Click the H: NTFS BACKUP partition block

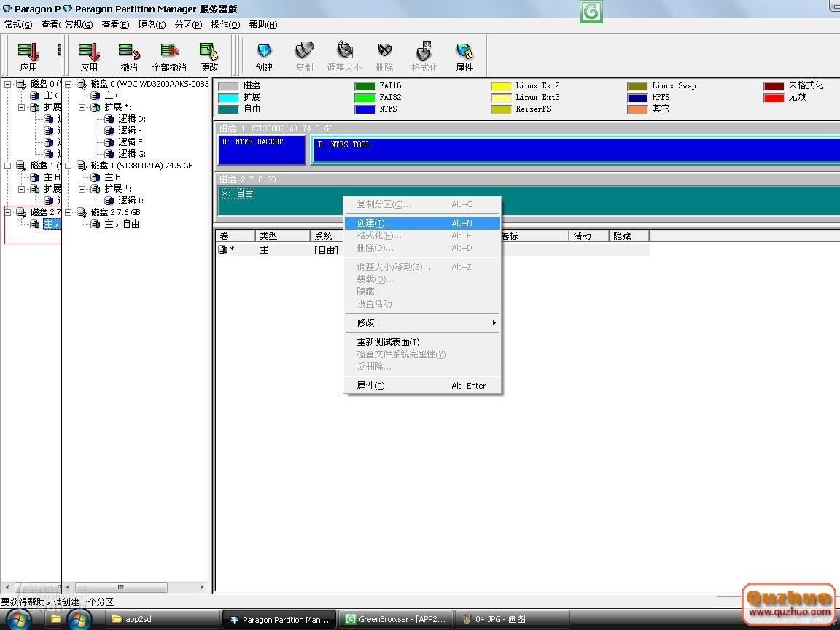261,149
